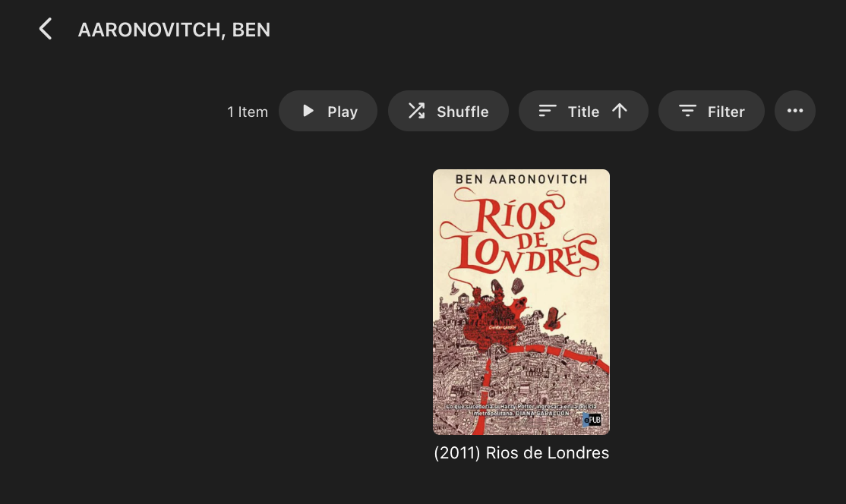The width and height of the screenshot is (846, 504).
Task: Click the (2011) Rios de Londres title link
Action: pos(521,453)
